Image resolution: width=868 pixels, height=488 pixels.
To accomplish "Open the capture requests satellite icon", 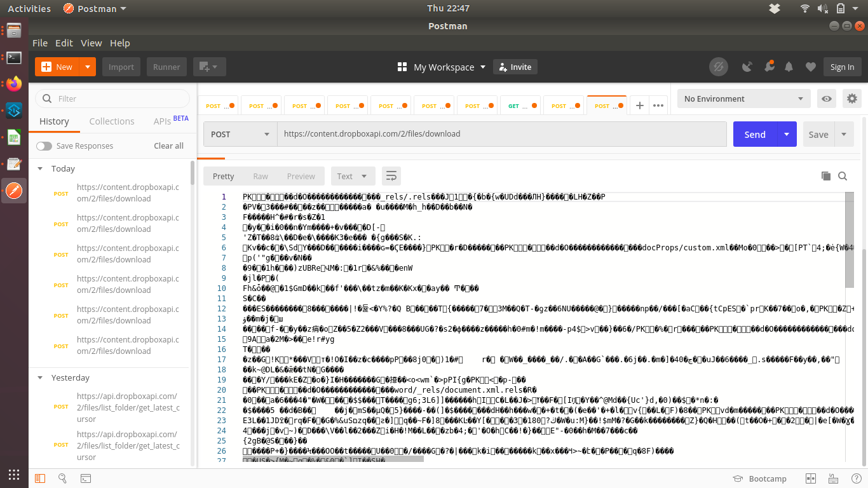I will [x=747, y=67].
